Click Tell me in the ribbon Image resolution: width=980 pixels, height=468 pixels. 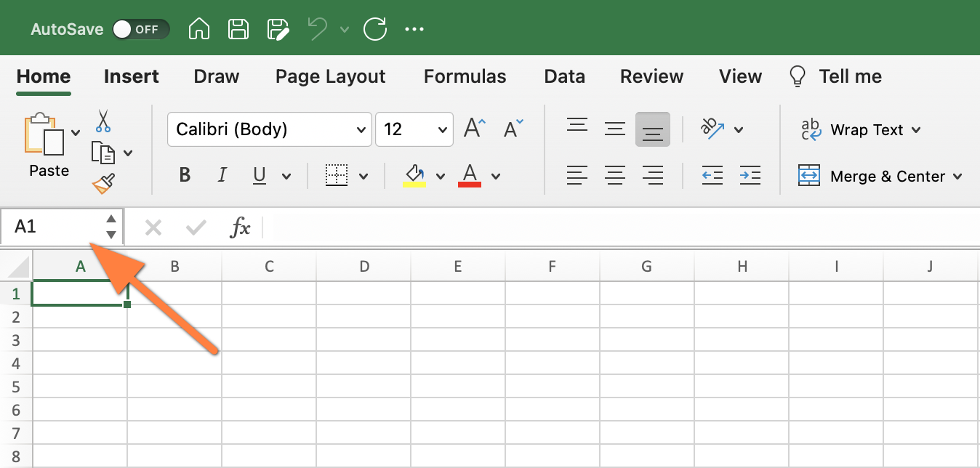coord(850,76)
